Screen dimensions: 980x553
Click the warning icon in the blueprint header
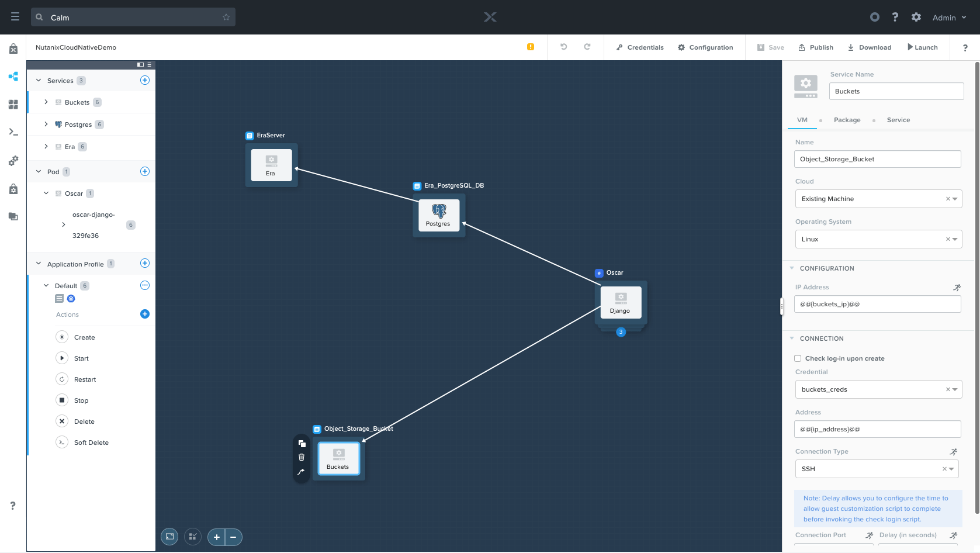point(530,46)
